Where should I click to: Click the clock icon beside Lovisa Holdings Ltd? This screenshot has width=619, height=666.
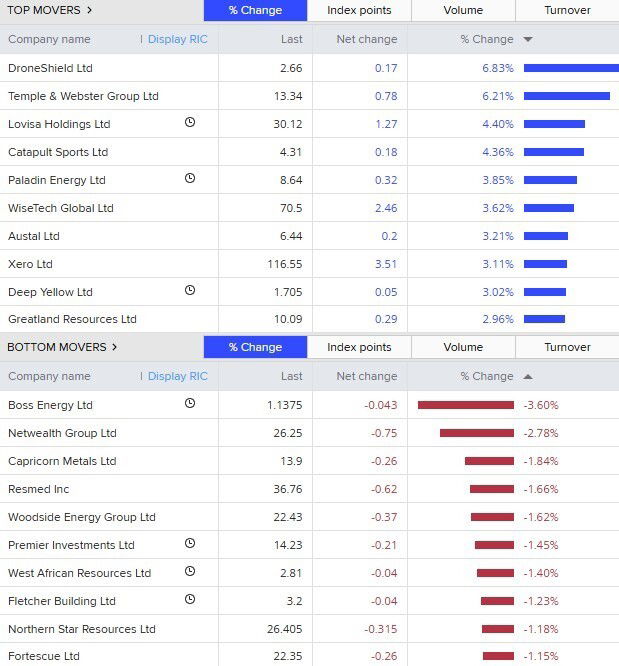[190, 123]
